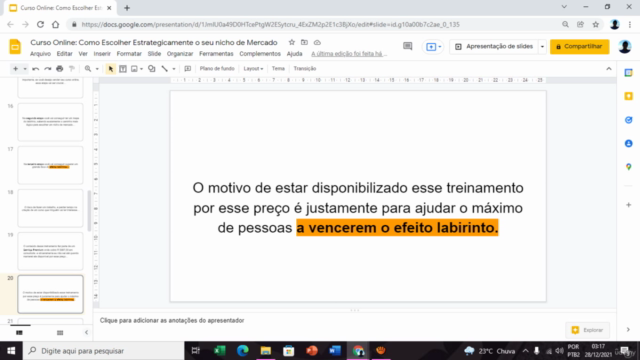Open new slide layout dropdown arrow
This screenshot has width=640, height=360.
pos(25,69)
